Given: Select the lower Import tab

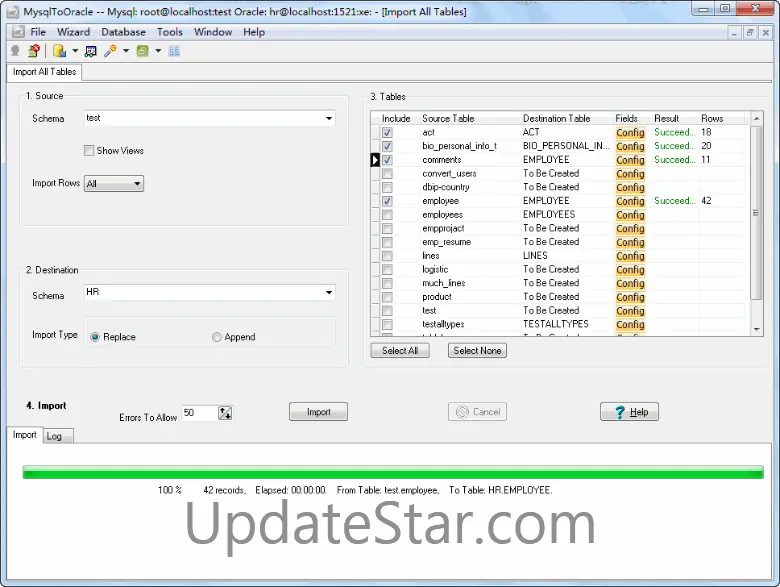Looking at the screenshot, I should click(24, 435).
